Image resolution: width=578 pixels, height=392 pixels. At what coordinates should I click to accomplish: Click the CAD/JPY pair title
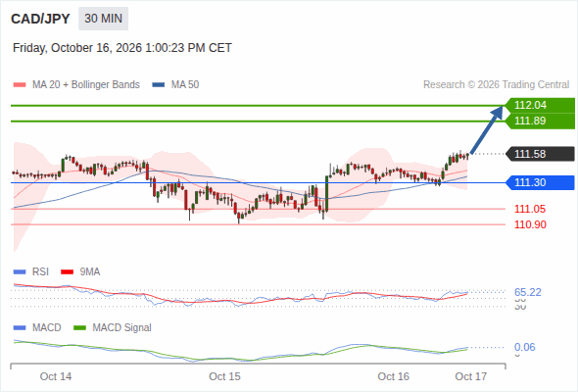(x=40, y=19)
